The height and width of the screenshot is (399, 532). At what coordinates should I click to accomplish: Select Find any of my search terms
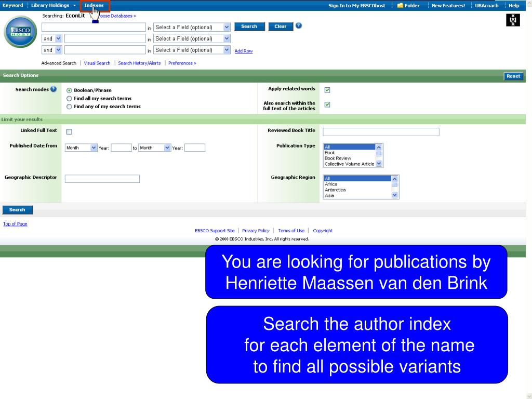69,107
